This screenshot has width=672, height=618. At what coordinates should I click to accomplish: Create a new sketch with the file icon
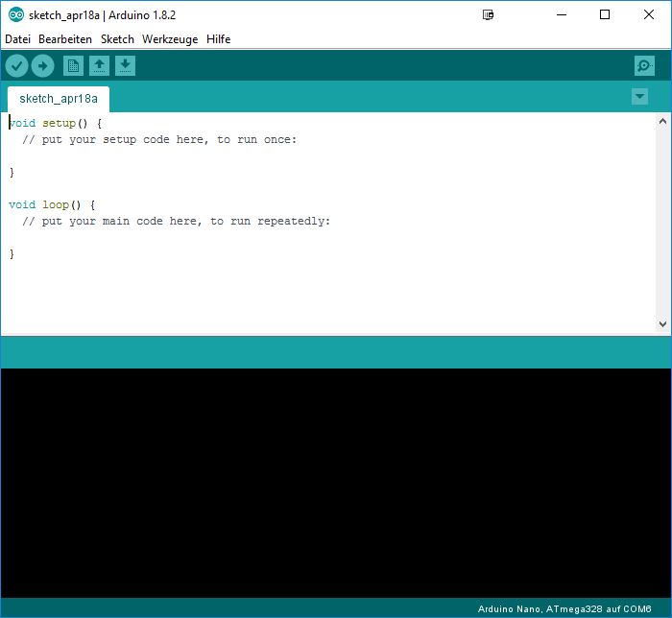pyautogui.click(x=73, y=66)
